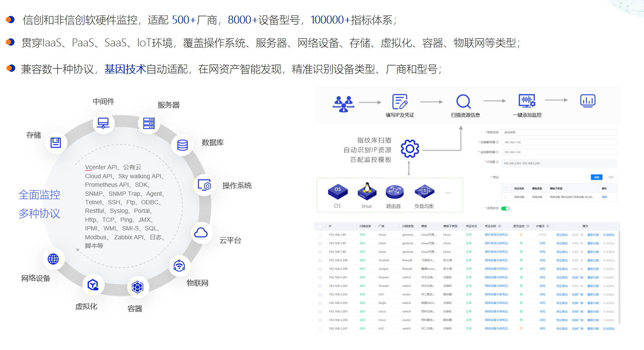Click 凭证测试 for 192.168.1.85
The width and height of the screenshot is (644, 350).
(x=562, y=243)
